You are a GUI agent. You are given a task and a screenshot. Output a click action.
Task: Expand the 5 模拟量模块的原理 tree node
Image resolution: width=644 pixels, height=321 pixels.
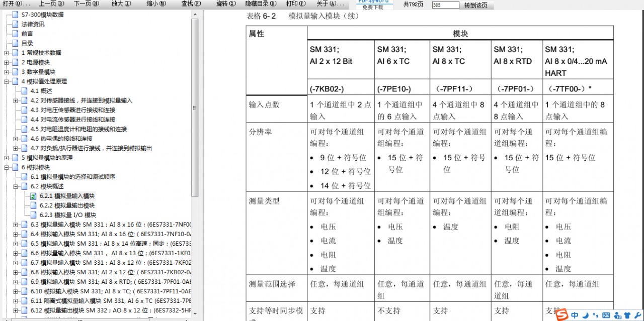(x=7, y=158)
